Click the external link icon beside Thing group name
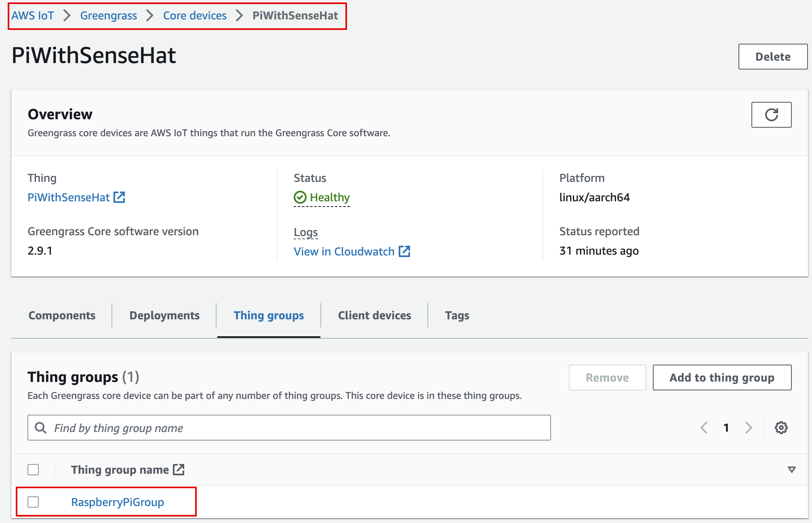Screen dimensions: 812x523 [179, 469]
